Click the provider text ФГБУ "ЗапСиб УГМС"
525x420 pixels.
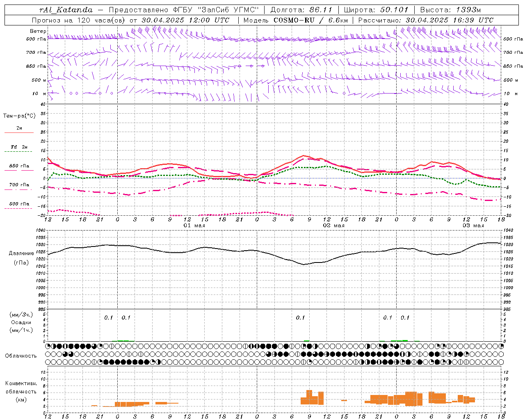coord(215,10)
